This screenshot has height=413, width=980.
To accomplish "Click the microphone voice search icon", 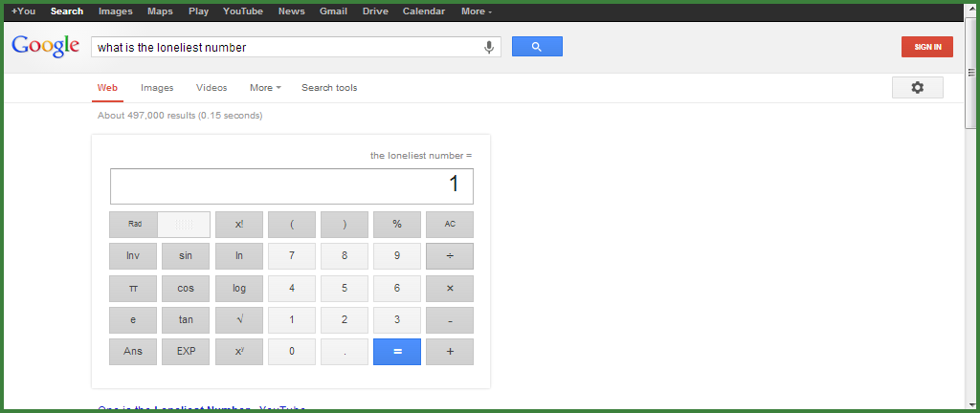I will (x=489, y=47).
